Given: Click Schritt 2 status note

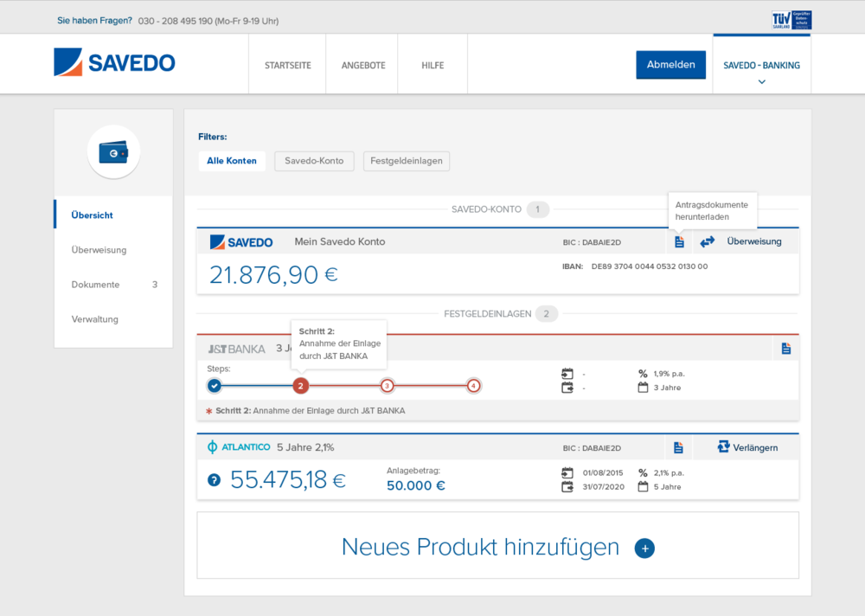Looking at the screenshot, I should (x=305, y=411).
